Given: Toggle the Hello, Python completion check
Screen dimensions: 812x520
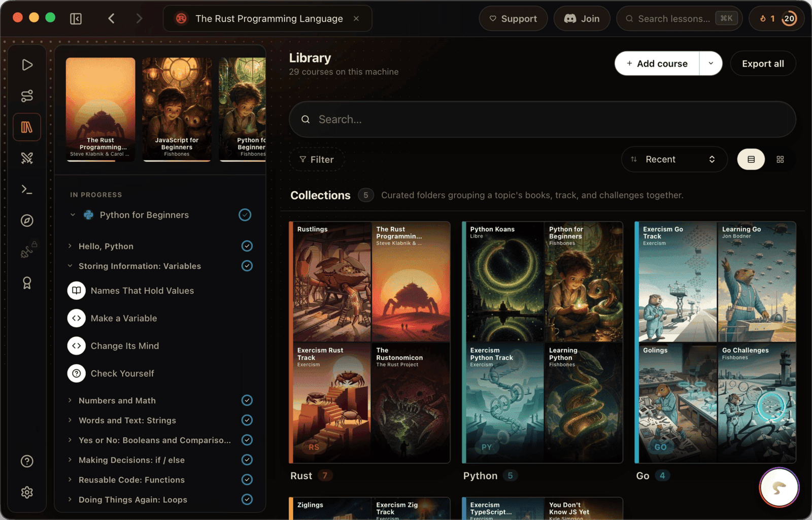Looking at the screenshot, I should (247, 246).
